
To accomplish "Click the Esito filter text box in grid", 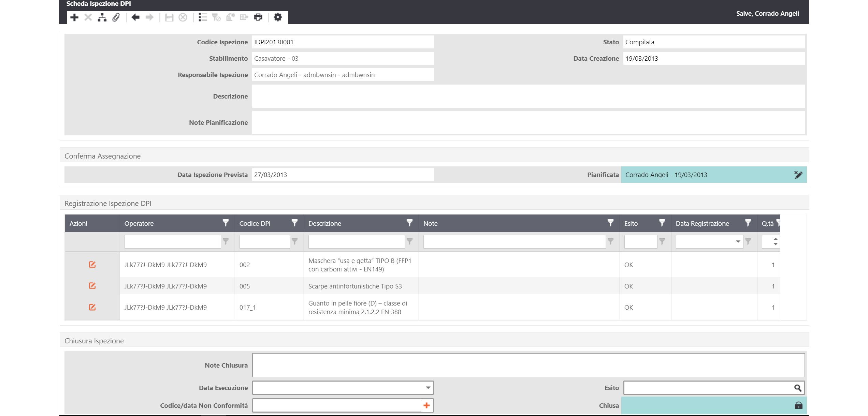I will tap(641, 242).
